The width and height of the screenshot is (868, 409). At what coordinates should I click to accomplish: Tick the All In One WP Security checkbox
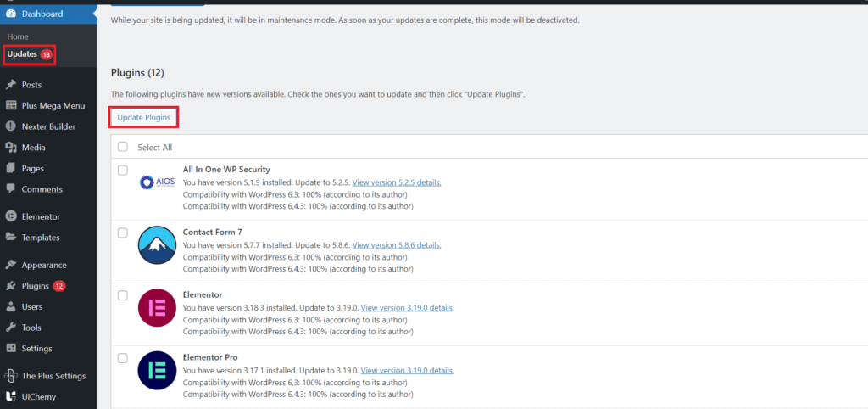123,170
